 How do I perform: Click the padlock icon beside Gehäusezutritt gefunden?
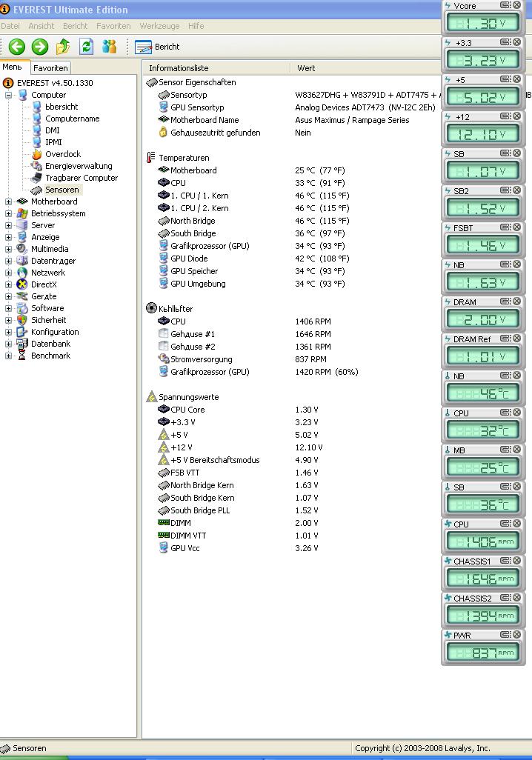(164, 133)
